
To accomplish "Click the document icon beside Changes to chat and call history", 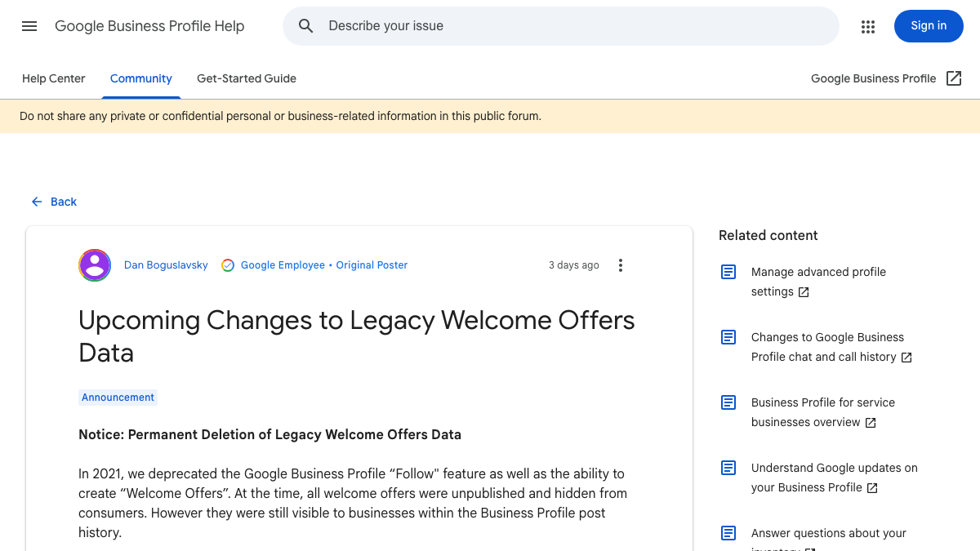I will tap(728, 337).
